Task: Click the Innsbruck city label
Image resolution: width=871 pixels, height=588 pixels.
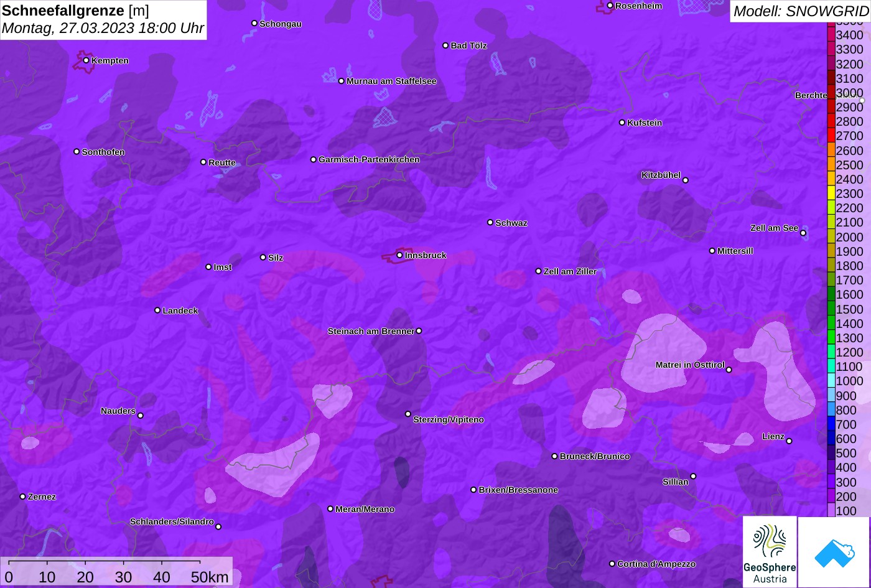Action: tap(426, 255)
